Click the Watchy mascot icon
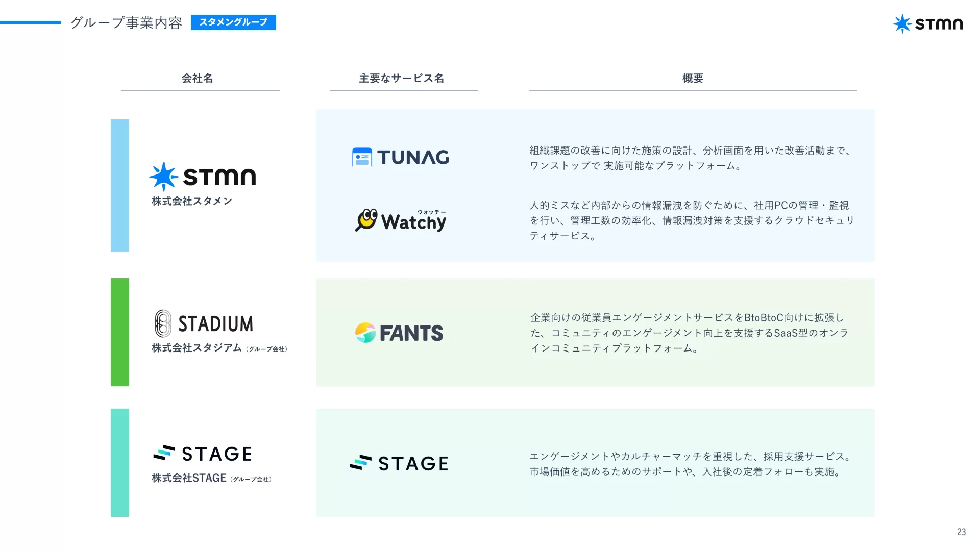The width and height of the screenshot is (980, 551). pos(365,219)
